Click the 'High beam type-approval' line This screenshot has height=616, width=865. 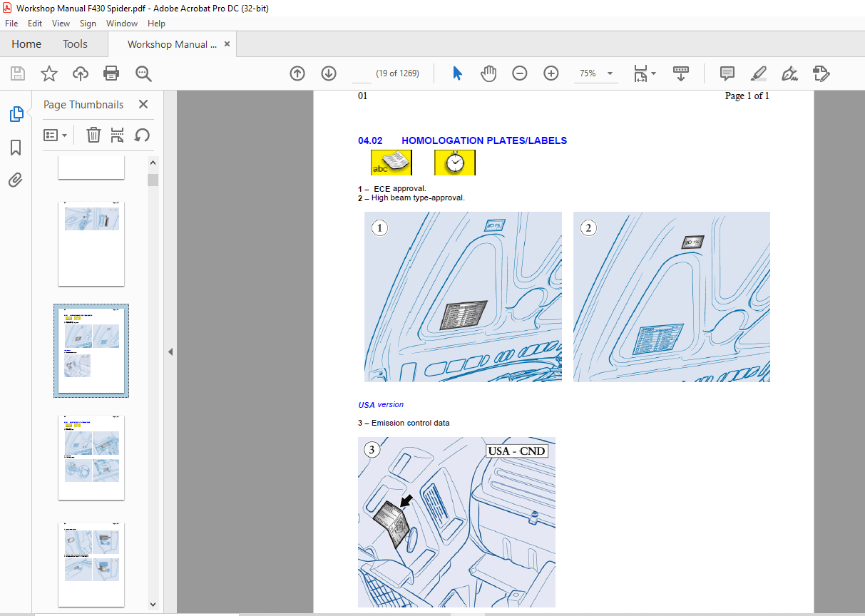coord(411,198)
